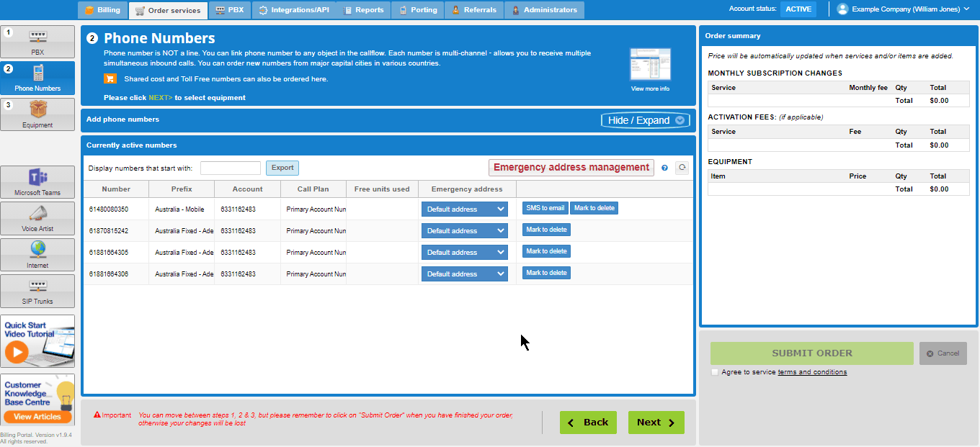Image resolution: width=980 pixels, height=447 pixels.
Task: Open the terms and conditions link
Action: (x=812, y=372)
